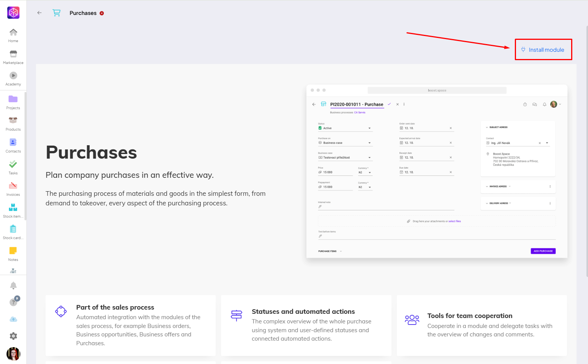
Task: Click the boost.space logo
Action: coord(13,13)
